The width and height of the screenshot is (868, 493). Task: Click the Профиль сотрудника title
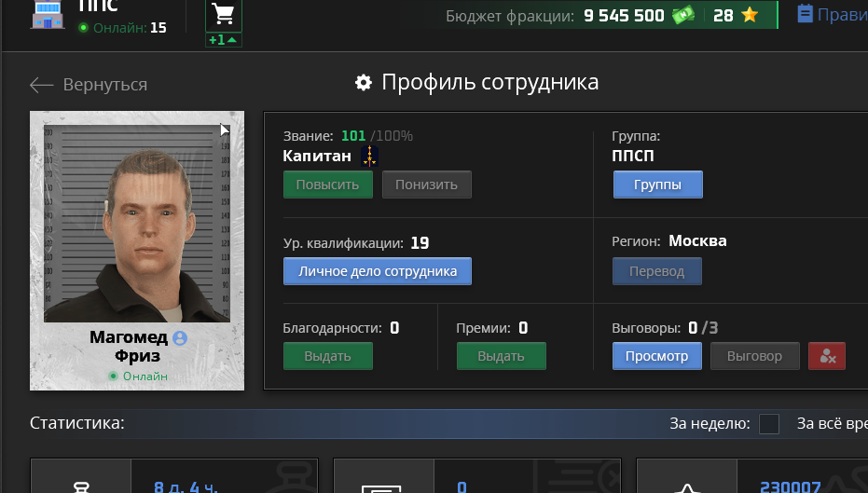489,82
